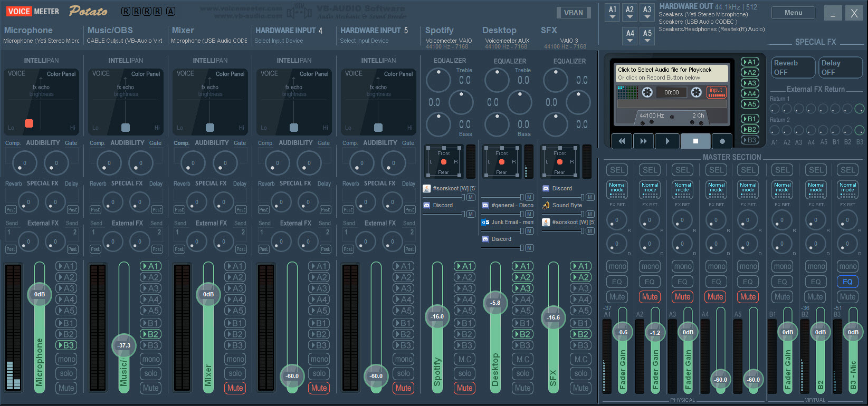This screenshot has height=406, width=868.
Task: Toggle M.C on the Spotify strip
Action: click(x=464, y=359)
